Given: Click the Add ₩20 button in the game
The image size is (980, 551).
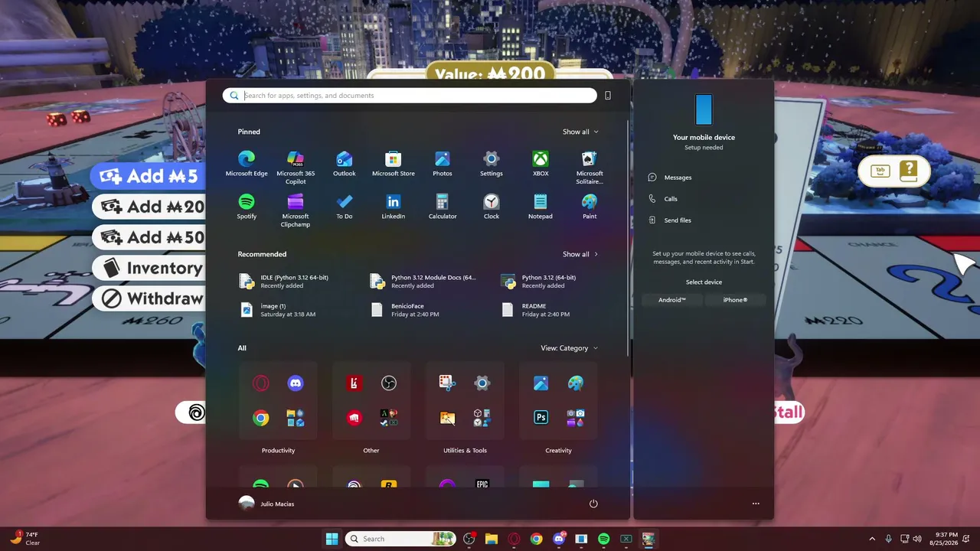Looking at the screenshot, I should click(149, 207).
